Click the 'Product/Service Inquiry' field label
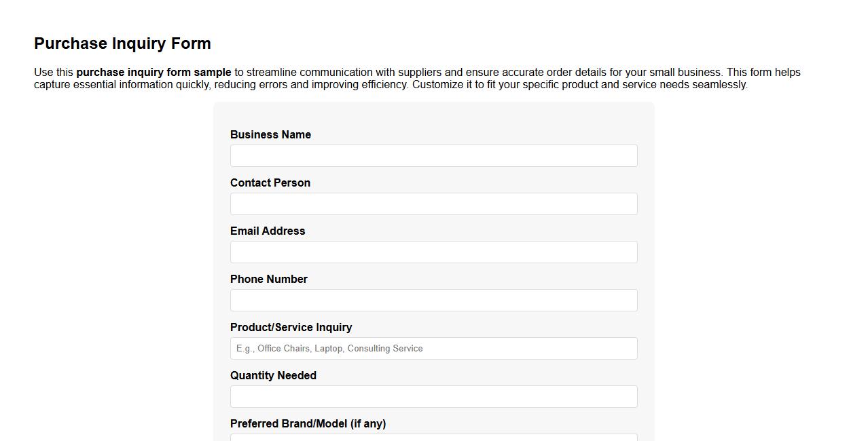The width and height of the screenshot is (868, 441). 291,327
